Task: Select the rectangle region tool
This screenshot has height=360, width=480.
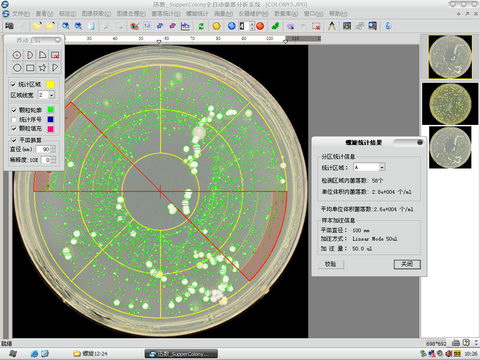Action: point(30,68)
